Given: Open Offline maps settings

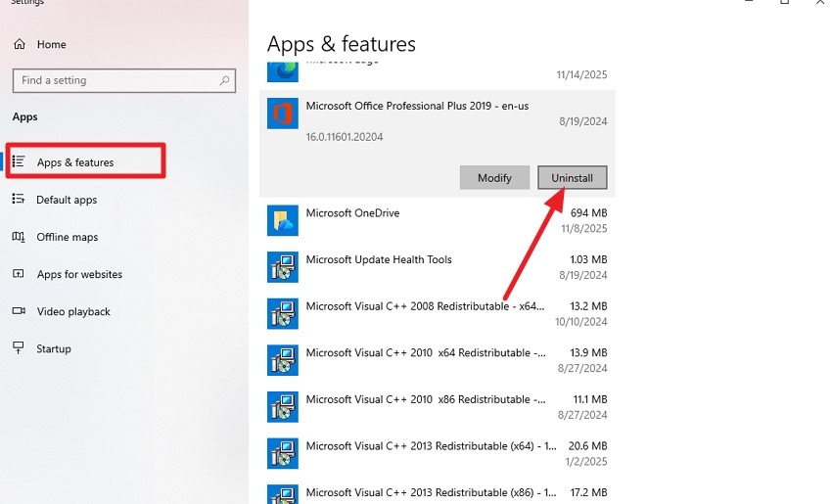Looking at the screenshot, I should [x=67, y=237].
